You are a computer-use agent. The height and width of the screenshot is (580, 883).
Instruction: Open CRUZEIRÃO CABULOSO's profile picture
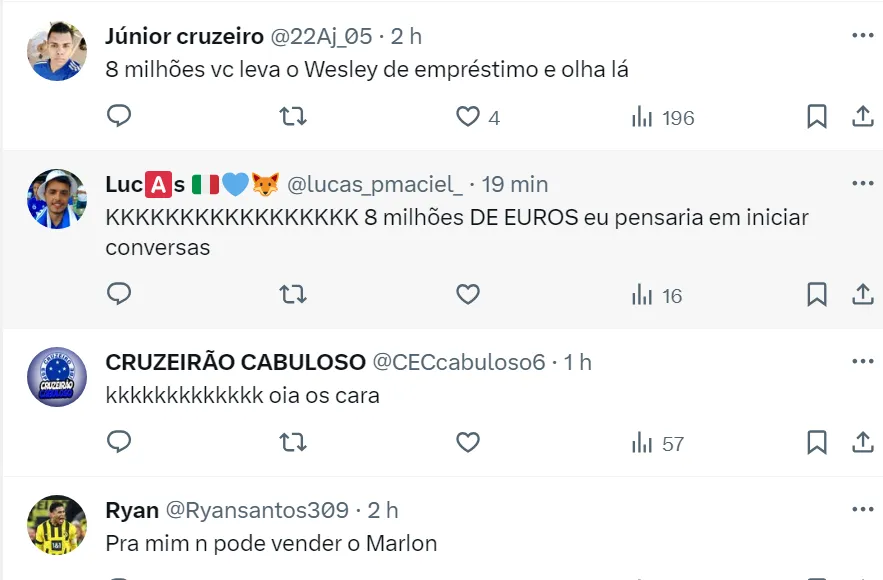tap(56, 377)
